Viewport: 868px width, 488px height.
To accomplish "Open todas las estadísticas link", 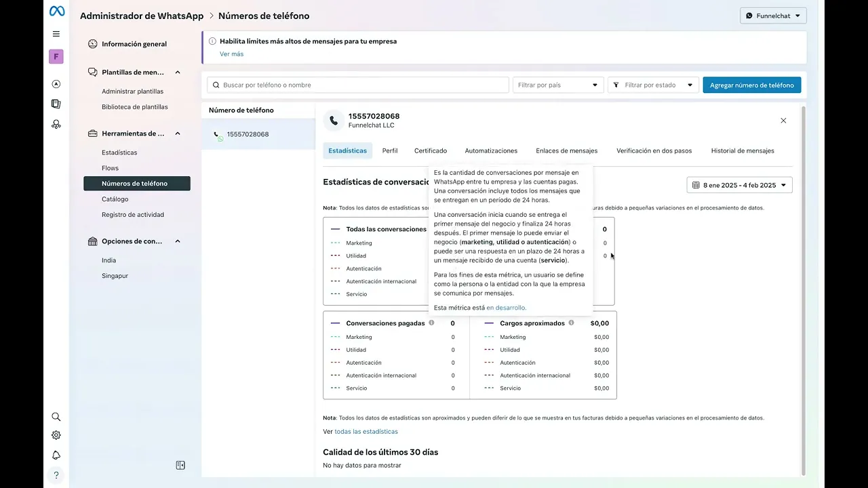I will 366,431.
